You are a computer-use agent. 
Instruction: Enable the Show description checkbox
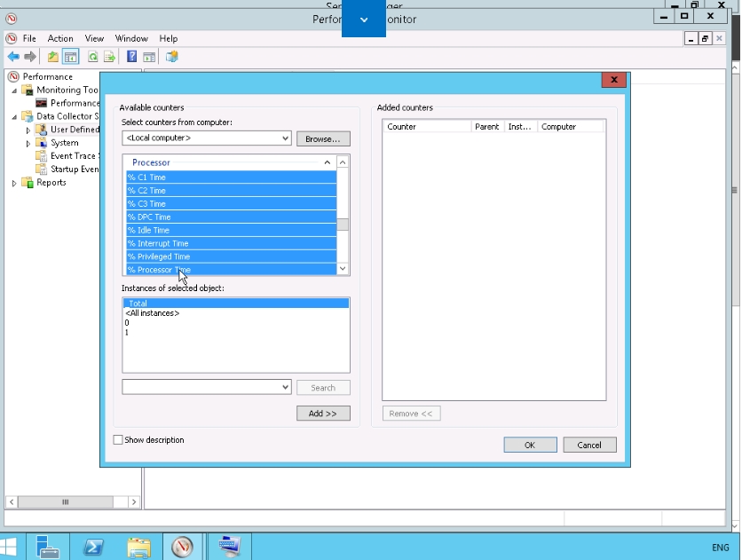118,440
